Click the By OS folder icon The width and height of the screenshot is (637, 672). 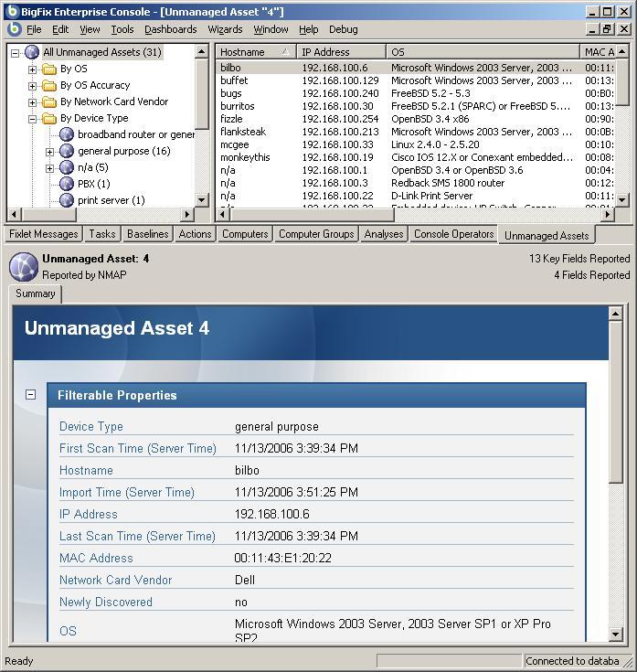49,69
